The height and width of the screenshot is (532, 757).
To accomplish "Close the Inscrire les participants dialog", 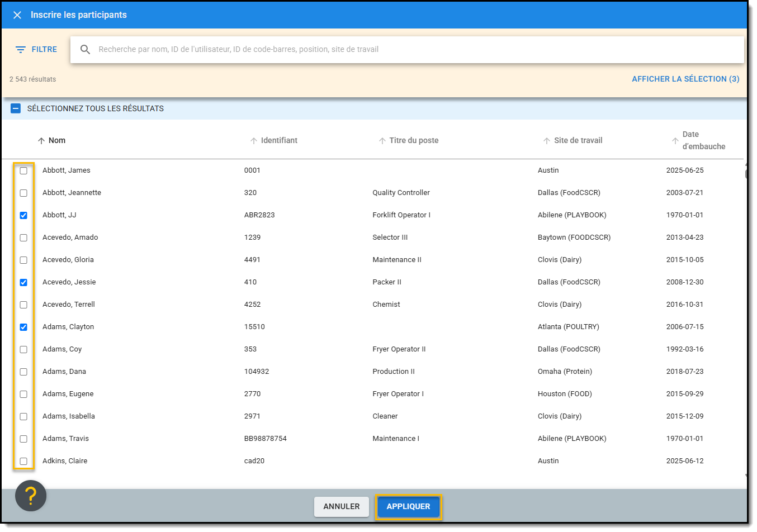I will coord(17,15).
